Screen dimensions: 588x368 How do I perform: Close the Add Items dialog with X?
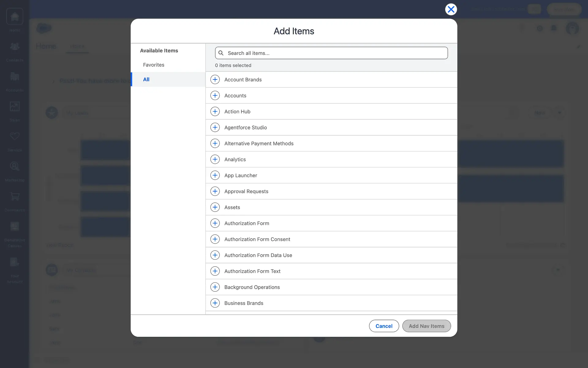pyautogui.click(x=451, y=10)
